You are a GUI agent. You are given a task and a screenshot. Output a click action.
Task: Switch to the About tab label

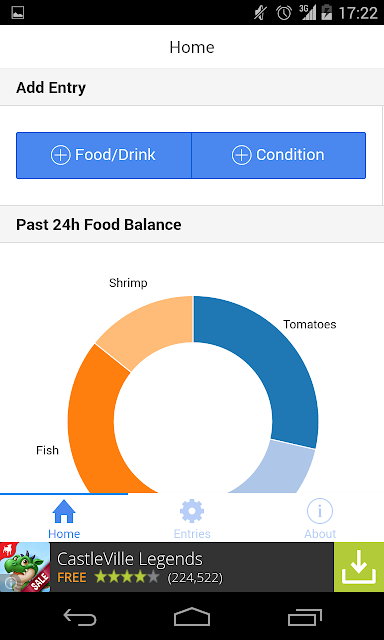(x=320, y=534)
